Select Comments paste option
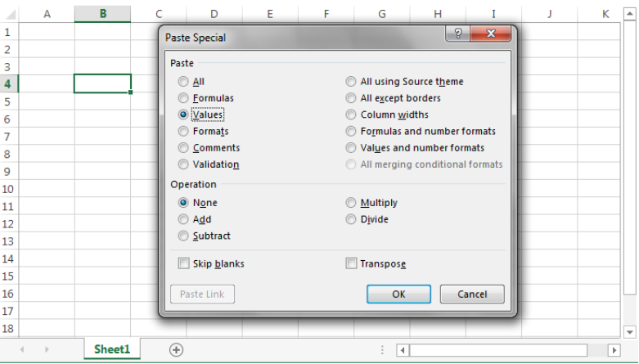Viewport: 639px width, 364px height. point(183,147)
